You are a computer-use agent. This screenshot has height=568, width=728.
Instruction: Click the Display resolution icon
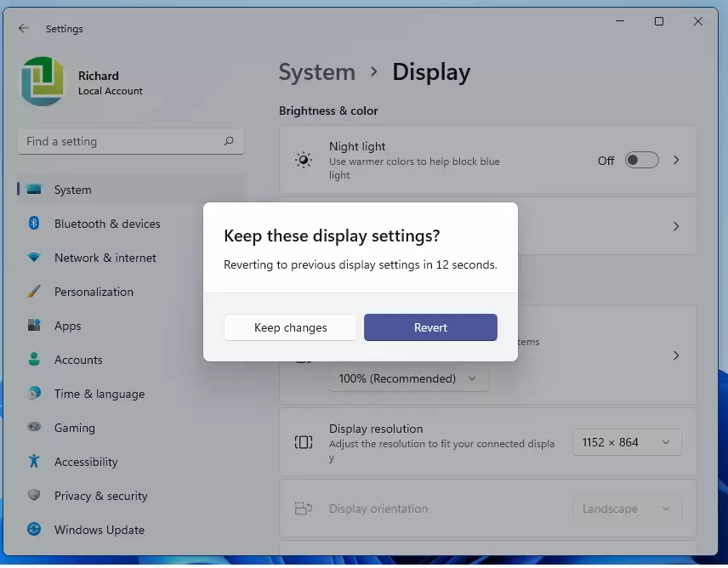[304, 442]
